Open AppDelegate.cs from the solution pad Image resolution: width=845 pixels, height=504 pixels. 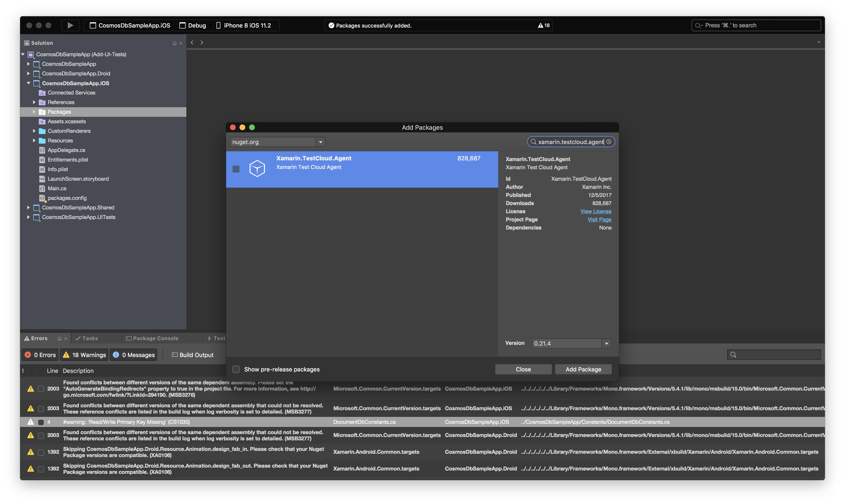(x=67, y=150)
